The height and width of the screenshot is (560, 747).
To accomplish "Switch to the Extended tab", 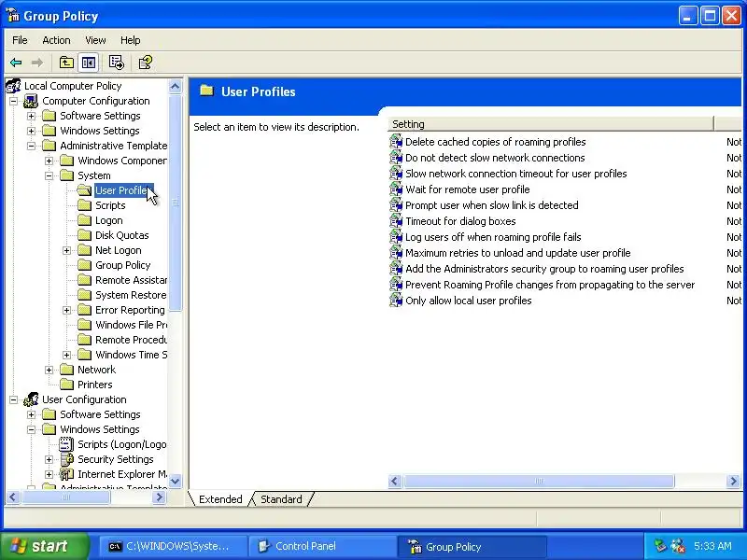I will point(220,499).
